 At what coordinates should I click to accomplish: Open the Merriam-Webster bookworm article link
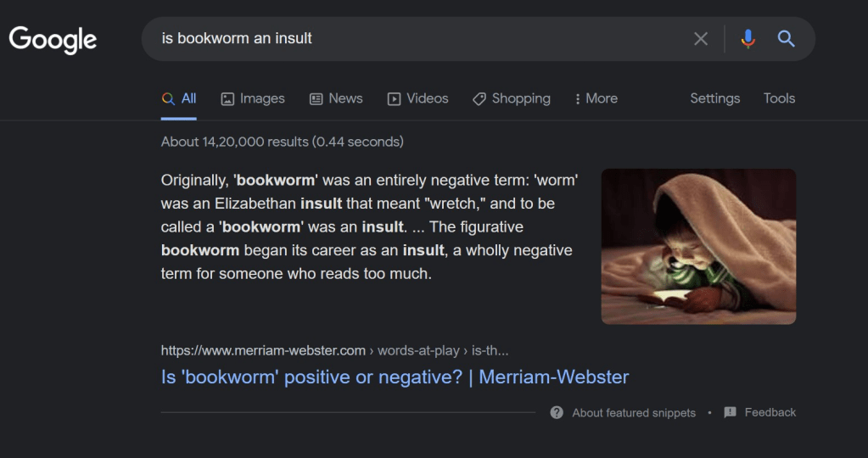395,377
